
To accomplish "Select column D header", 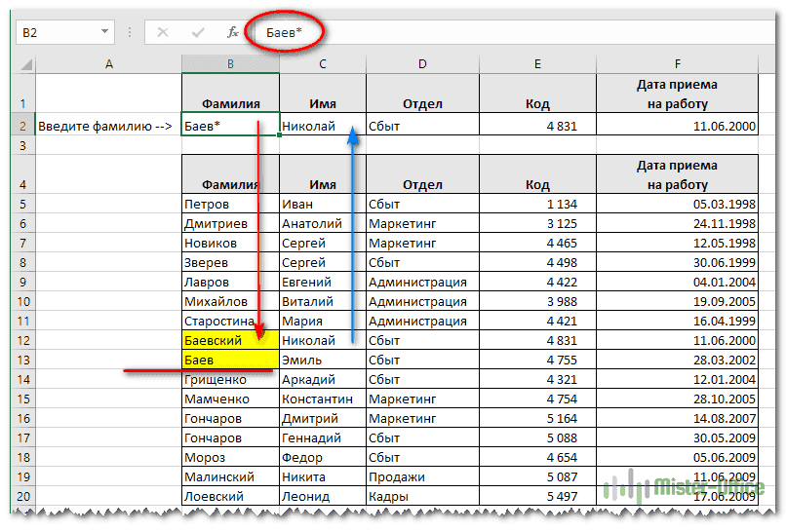I will 422,63.
